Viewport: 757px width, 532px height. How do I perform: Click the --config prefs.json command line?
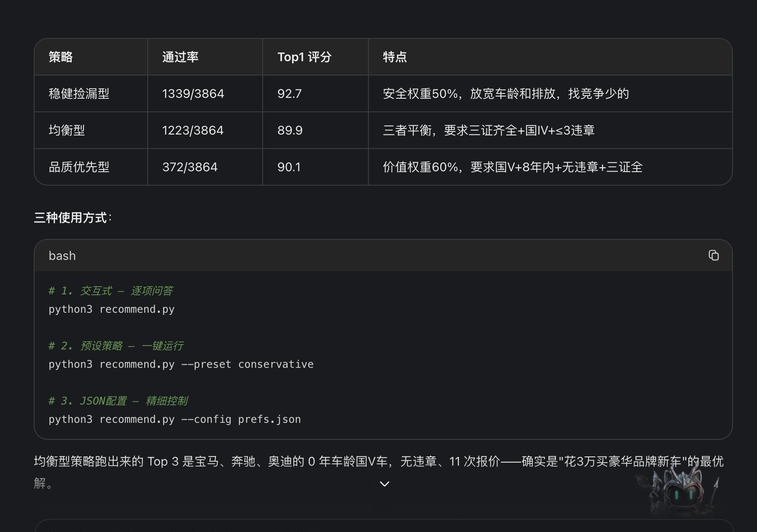175,419
